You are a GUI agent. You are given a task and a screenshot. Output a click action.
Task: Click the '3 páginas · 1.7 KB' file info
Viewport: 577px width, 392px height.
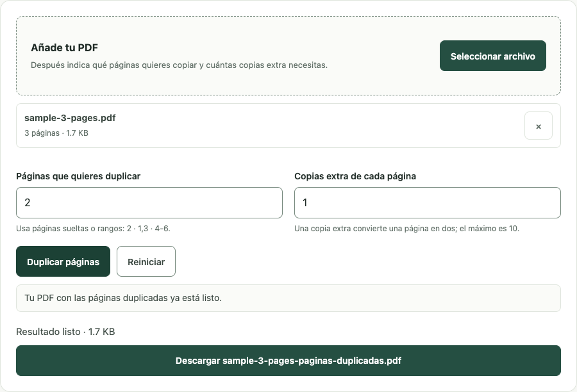56,133
